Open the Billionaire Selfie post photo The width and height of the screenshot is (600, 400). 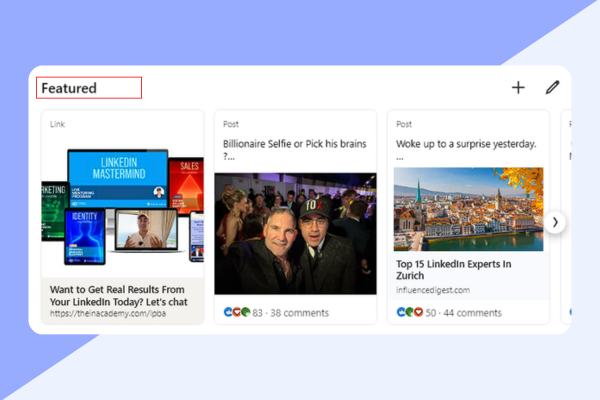[x=295, y=233]
